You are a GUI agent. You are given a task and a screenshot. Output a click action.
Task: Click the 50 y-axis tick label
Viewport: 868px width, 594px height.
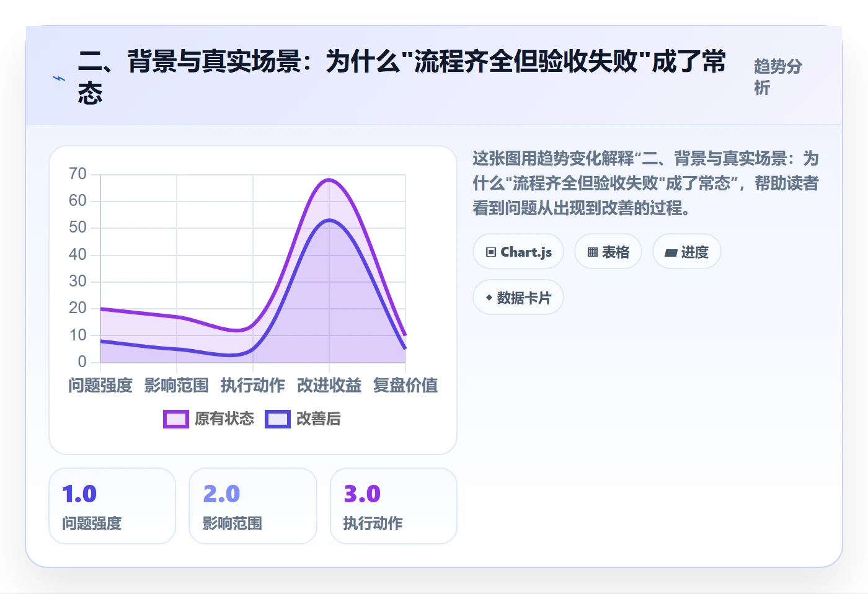pyautogui.click(x=77, y=227)
